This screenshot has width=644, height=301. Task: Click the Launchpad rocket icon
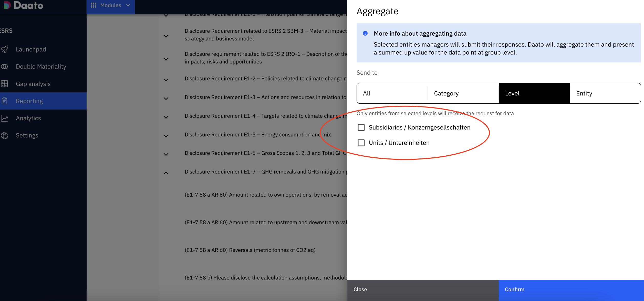[x=4, y=49]
